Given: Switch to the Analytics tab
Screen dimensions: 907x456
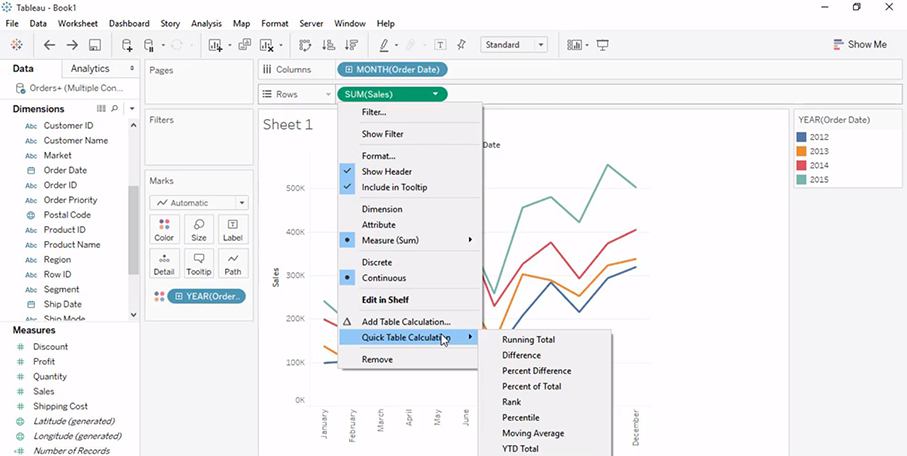Looking at the screenshot, I should pyautogui.click(x=90, y=69).
